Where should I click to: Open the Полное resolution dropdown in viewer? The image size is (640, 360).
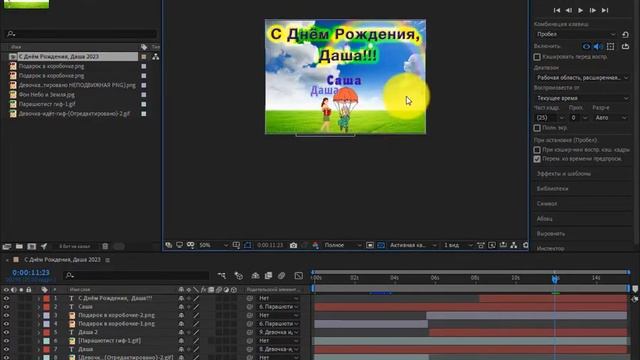[x=343, y=245]
